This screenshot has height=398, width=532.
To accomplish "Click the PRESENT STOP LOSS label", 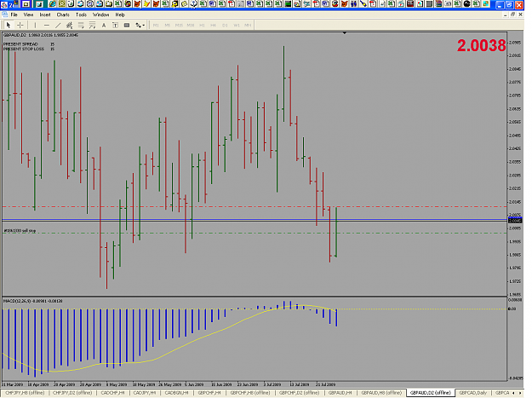I will point(24,49).
